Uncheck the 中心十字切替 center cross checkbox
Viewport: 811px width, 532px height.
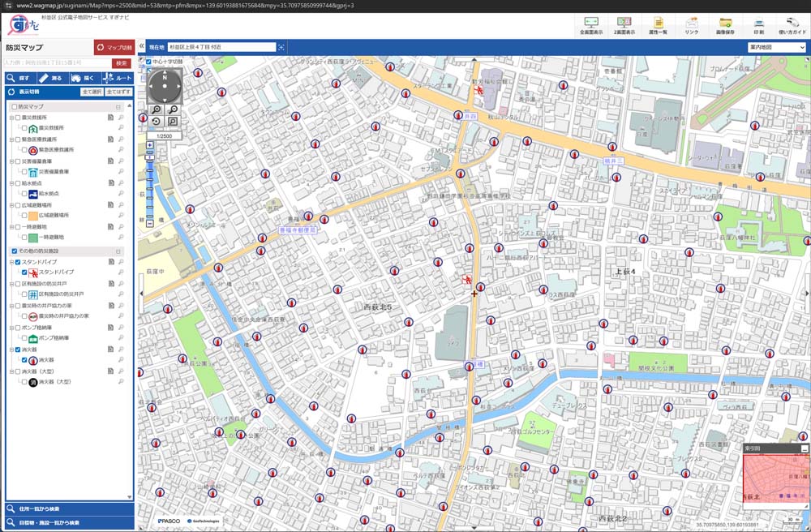(x=147, y=62)
